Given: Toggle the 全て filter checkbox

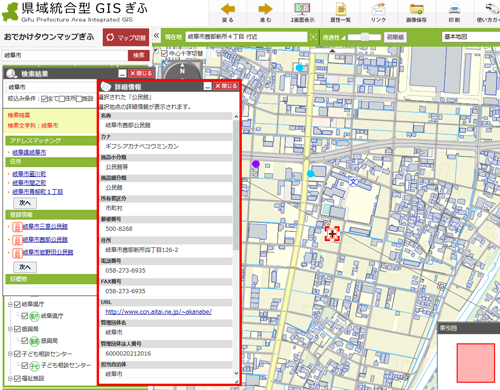Looking at the screenshot, I should click(44, 99).
